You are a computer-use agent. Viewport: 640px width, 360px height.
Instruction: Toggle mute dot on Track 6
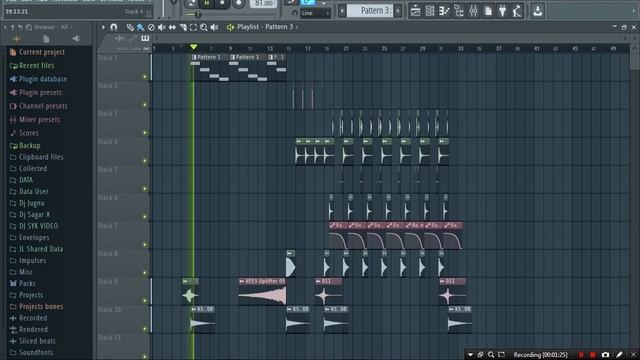(144, 217)
